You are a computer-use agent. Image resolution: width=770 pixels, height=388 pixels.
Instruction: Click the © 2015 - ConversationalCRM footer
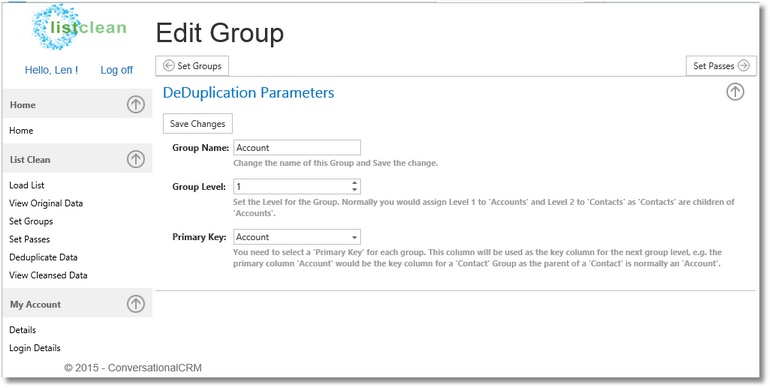click(133, 367)
